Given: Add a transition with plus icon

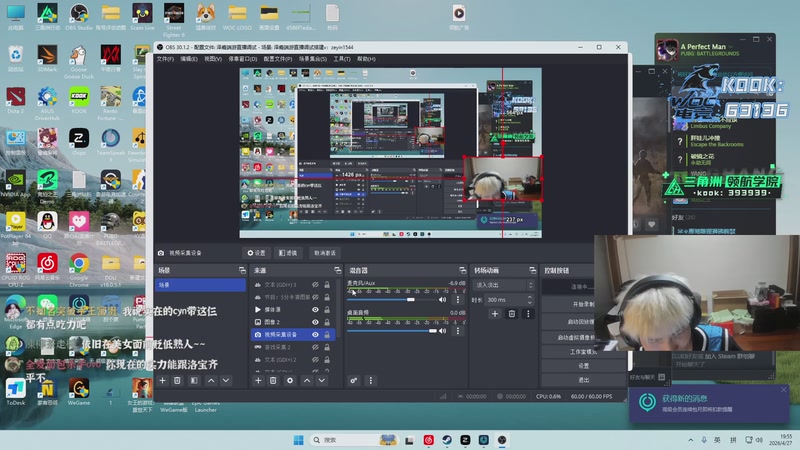Looking at the screenshot, I should point(494,314).
